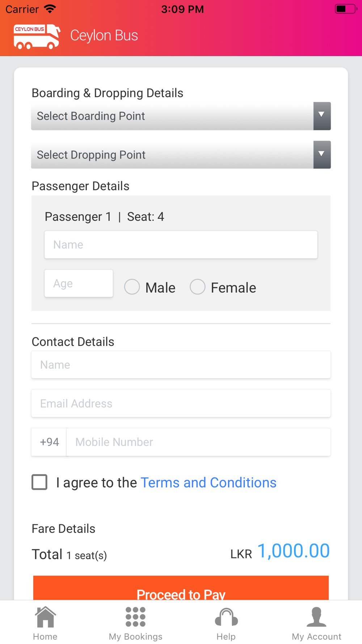This screenshot has width=362, height=644.
Task: Focus the Contact Details Name field
Action: (x=181, y=364)
